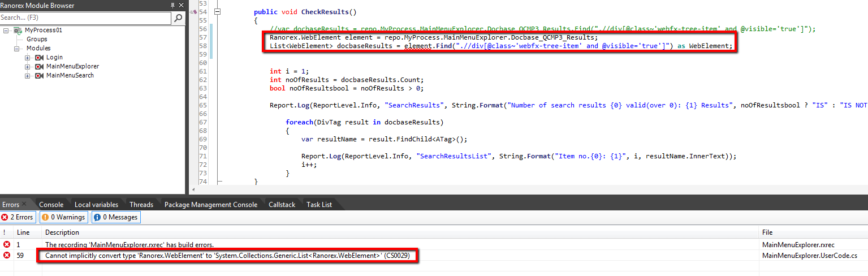Select the 'Cannot implicitly convert type' error row

(x=434, y=256)
